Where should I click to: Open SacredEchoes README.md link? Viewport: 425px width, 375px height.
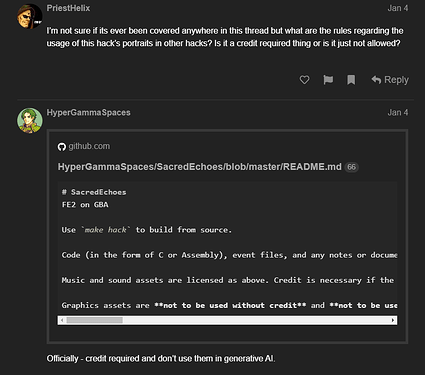[200, 167]
